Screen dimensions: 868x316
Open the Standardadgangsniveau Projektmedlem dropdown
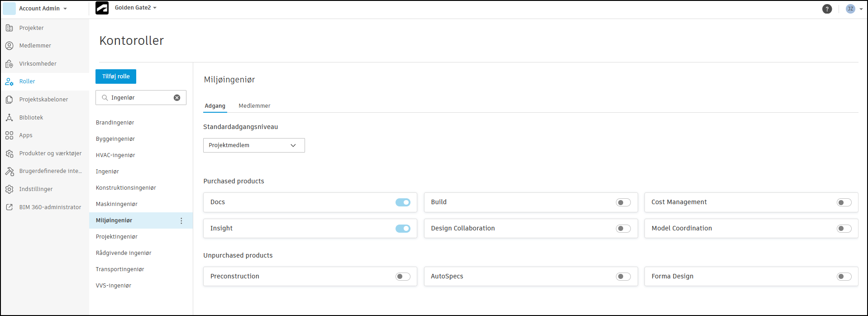pyautogui.click(x=254, y=145)
